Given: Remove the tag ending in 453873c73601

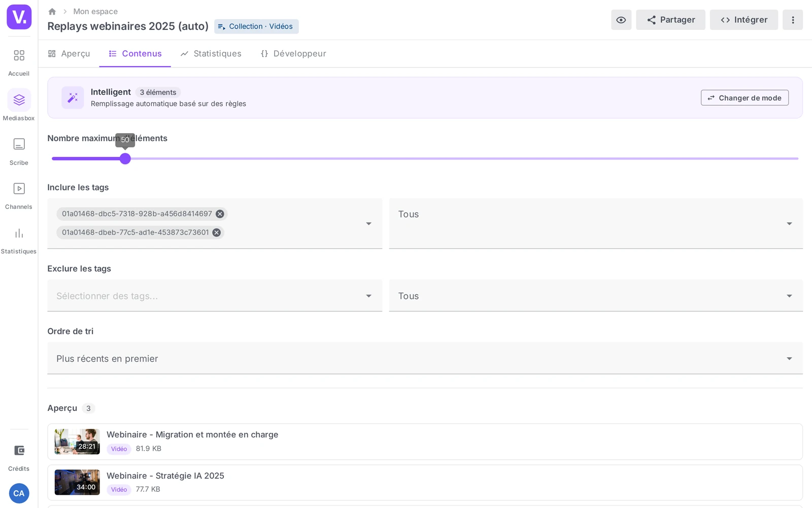Looking at the screenshot, I should point(217,232).
